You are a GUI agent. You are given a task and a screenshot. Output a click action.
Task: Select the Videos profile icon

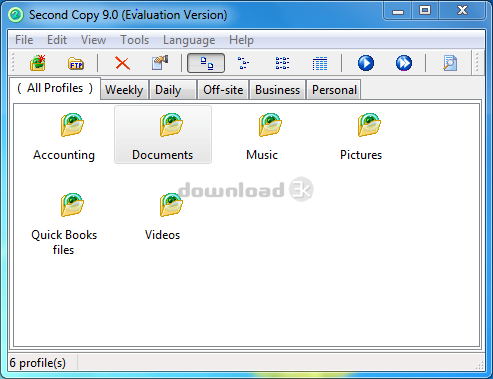[171, 205]
